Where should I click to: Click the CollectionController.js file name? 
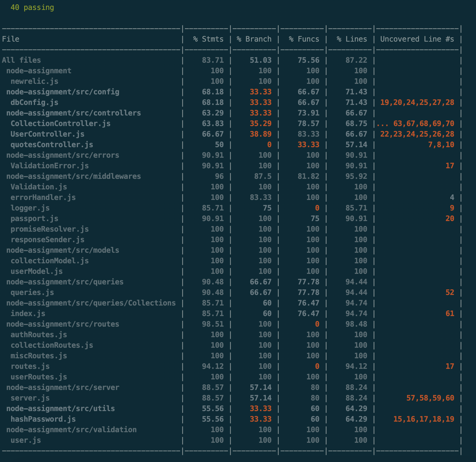tap(61, 124)
